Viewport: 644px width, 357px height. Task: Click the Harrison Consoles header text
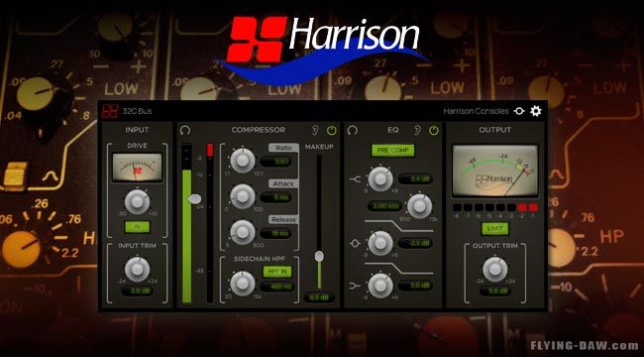pos(476,111)
